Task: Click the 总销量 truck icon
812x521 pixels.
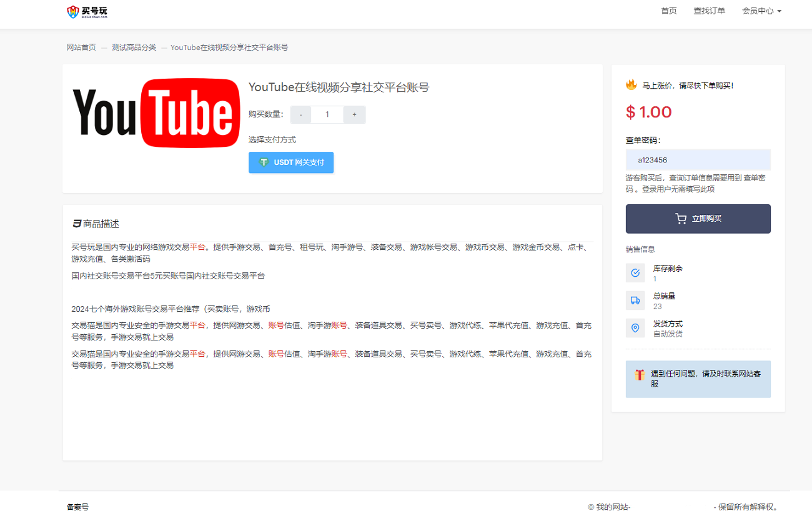Action: [635, 300]
